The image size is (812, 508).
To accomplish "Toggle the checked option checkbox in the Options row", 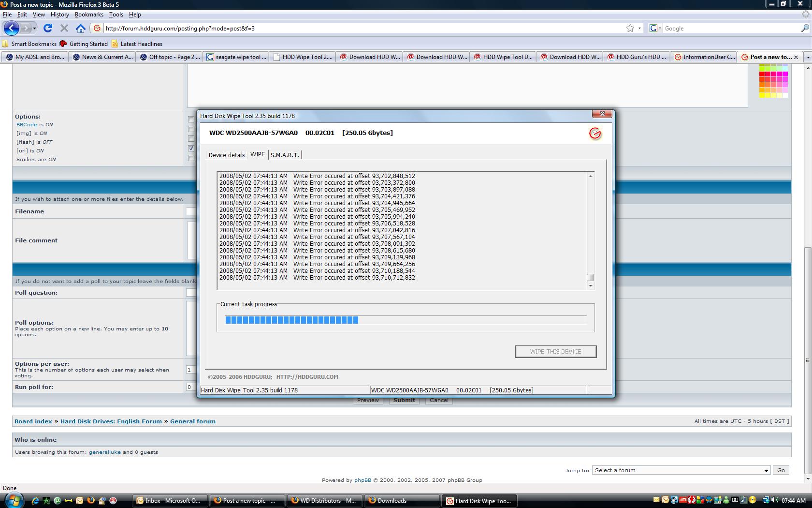I will (191, 149).
